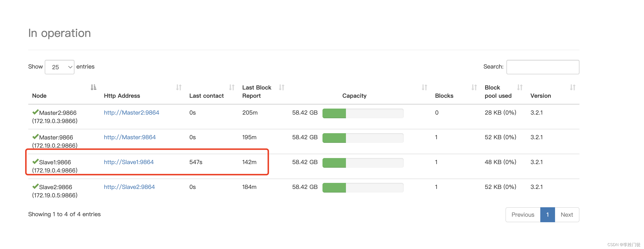
Task: Select the (172.19.0.3:9866) address text
Action: [55, 121]
